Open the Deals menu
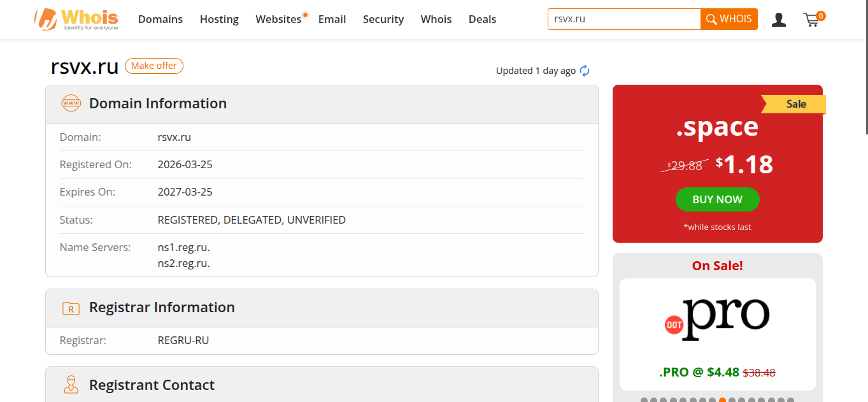The image size is (868, 402). click(x=482, y=19)
